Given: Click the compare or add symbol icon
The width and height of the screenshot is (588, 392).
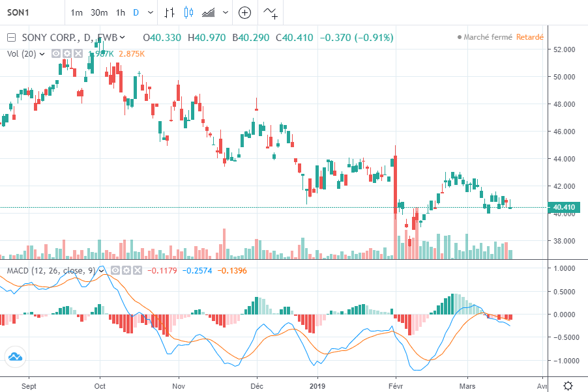Looking at the screenshot, I should click(x=244, y=12).
